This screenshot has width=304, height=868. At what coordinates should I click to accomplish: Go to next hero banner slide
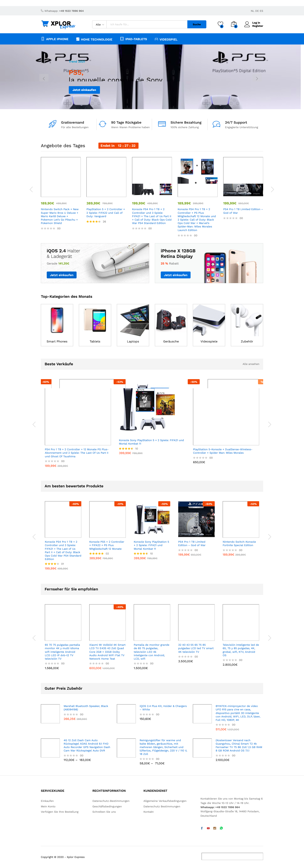pyautogui.click(x=257, y=79)
